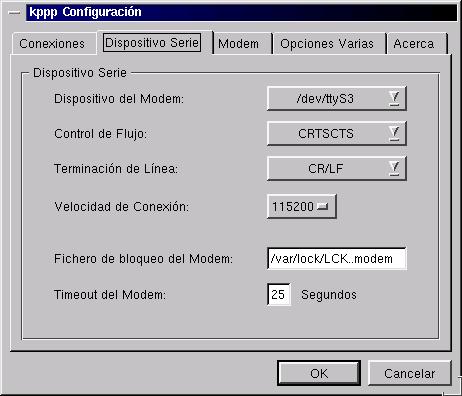Viewport: 462px width, 396px height.
Task: Open the Dispositivo del Modem dropdown /dev/ttyS3
Action: (337, 99)
